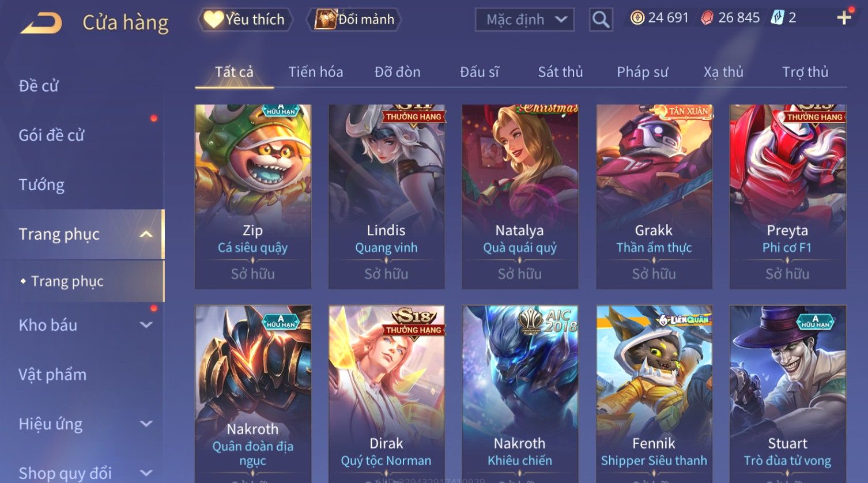
Task: Click the Đổi mảnh chest icon
Action: pyautogui.click(x=325, y=20)
